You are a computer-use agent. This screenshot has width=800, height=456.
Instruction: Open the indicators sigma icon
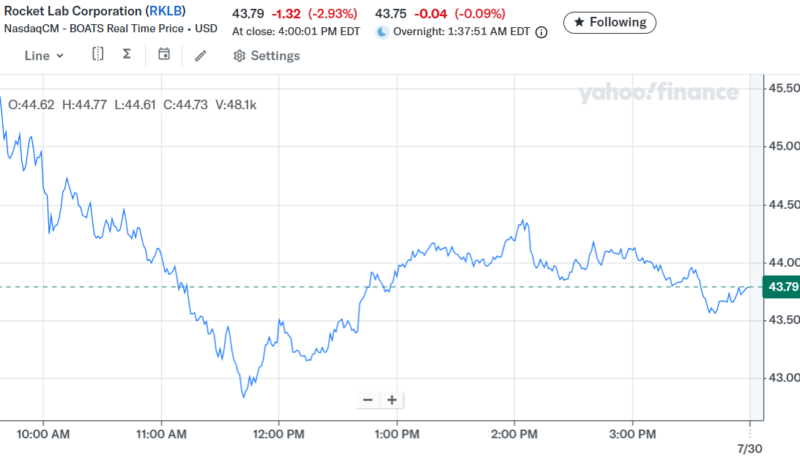click(127, 55)
